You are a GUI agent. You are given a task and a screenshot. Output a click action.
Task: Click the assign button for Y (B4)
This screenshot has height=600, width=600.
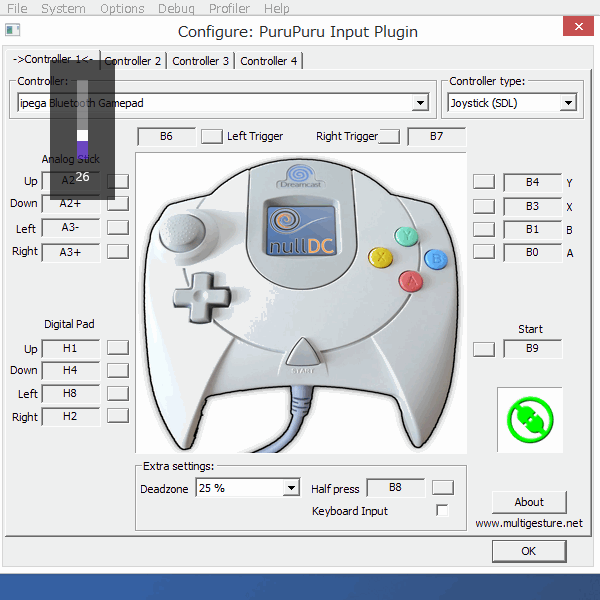pyautogui.click(x=483, y=182)
